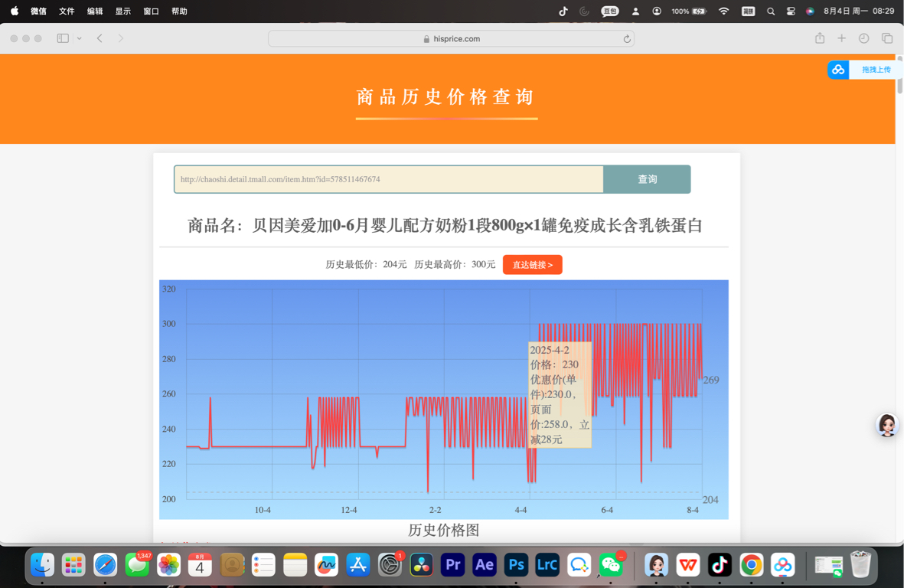Image resolution: width=904 pixels, height=588 pixels.
Task: Click the Spotlight search icon
Action: 770,11
